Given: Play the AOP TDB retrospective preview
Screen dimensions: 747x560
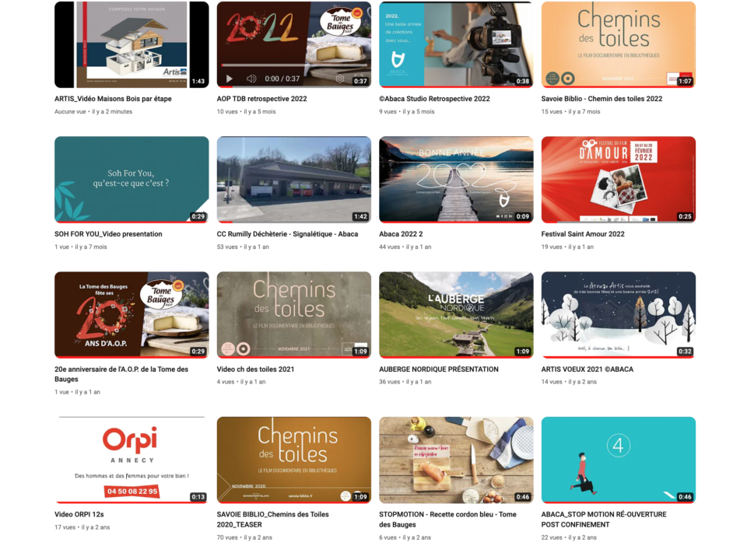Looking at the screenshot, I should point(229,79).
